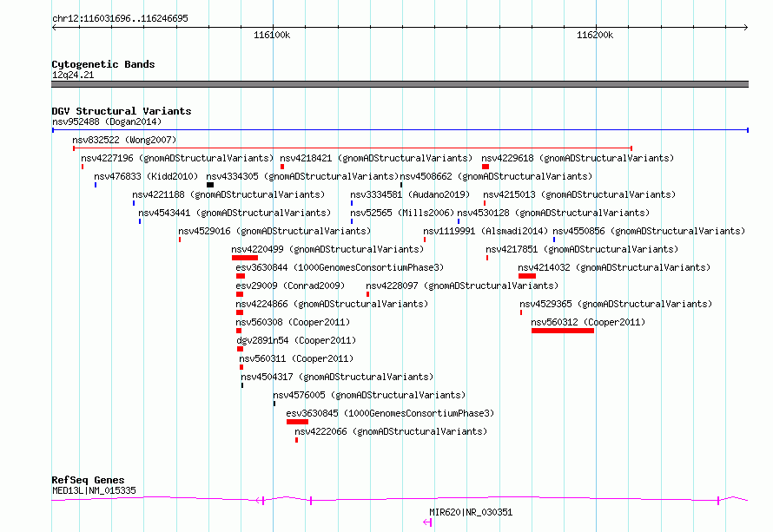773x532 pixels.
Task: Click the 116200k ruler label
Action: 595,35
